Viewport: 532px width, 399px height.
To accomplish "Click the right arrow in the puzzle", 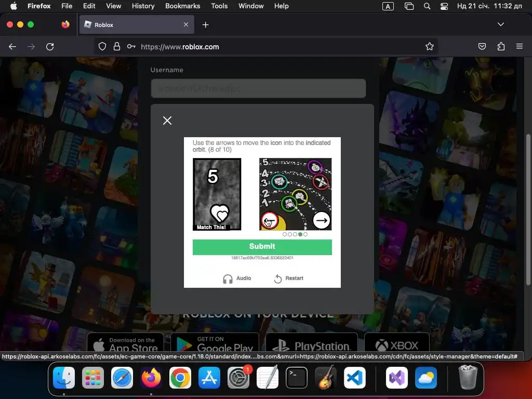I will (x=321, y=221).
